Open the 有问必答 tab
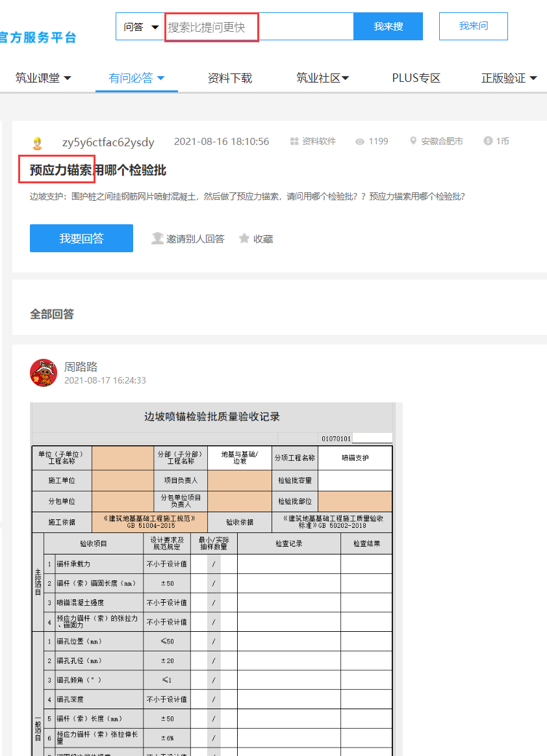The width and height of the screenshot is (547, 756). pyautogui.click(x=136, y=78)
